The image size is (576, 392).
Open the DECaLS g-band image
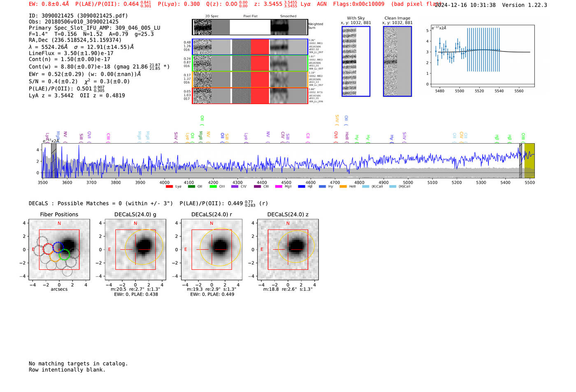(135, 250)
